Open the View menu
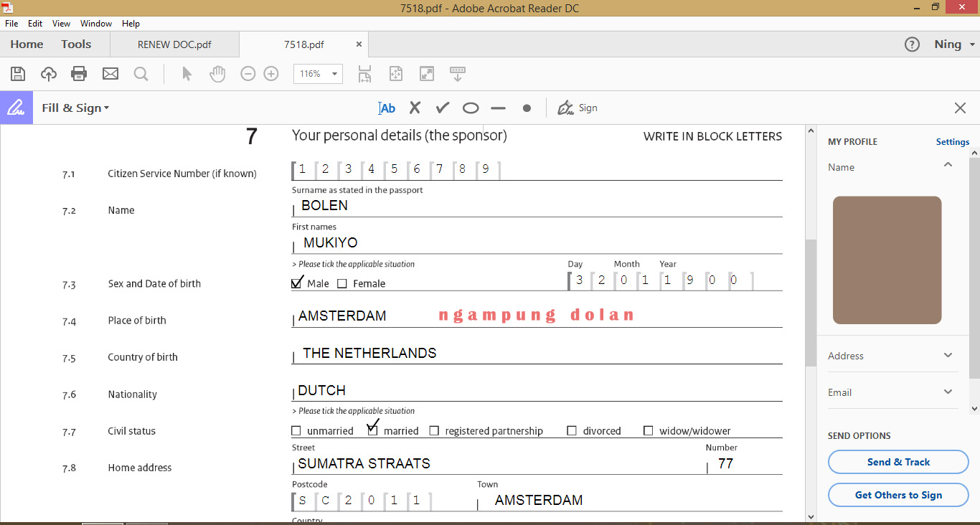Screen dimensions: 980x525 [61, 24]
